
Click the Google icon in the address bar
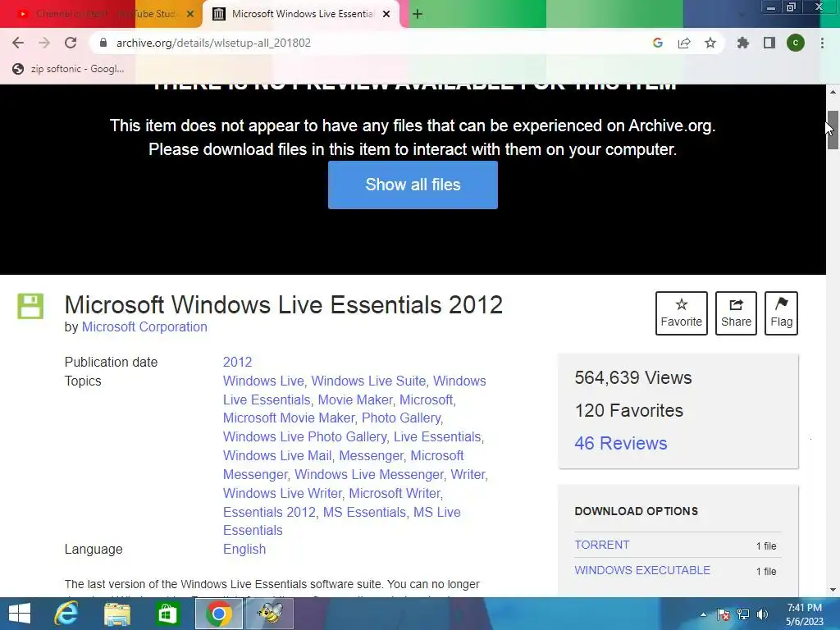[x=658, y=43]
